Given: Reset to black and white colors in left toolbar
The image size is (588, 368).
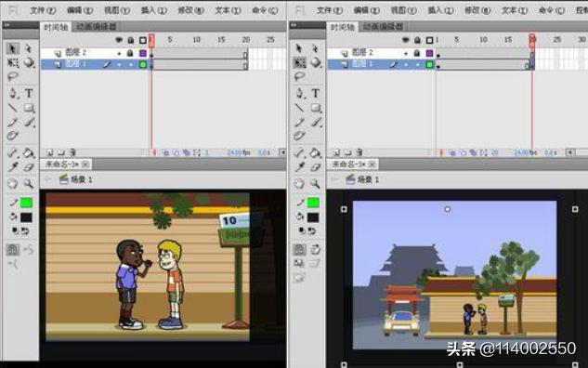Looking at the screenshot, I should click(15, 231).
